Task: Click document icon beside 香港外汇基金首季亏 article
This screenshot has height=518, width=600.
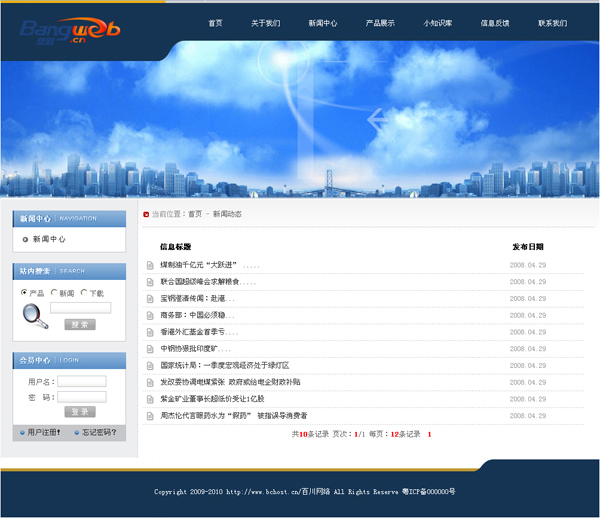Action: point(150,332)
